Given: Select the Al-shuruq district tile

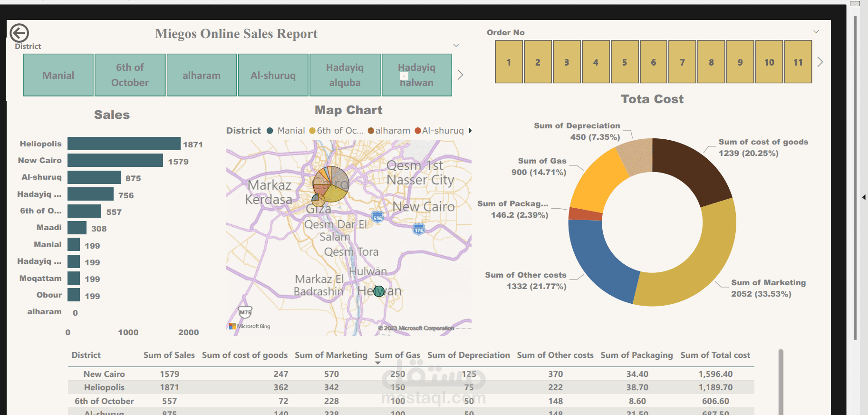Looking at the screenshot, I should (x=273, y=75).
